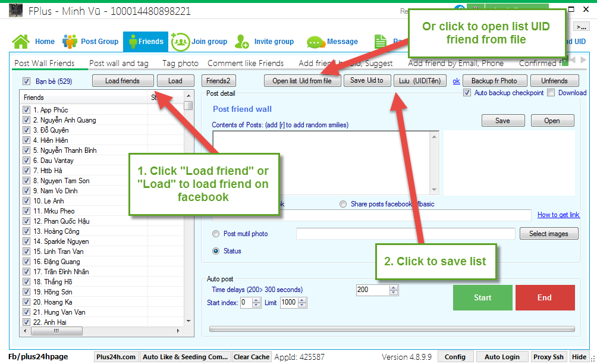Viewport: 597px width, 364px height.
Task: Open 'Add friend by Email, Phone' tab
Action: click(455, 63)
